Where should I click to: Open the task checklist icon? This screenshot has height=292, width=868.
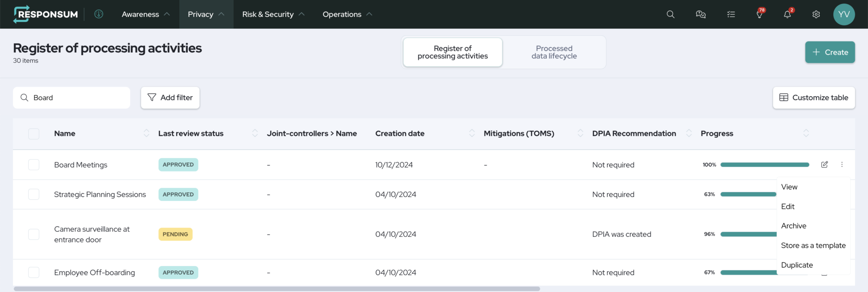(x=731, y=14)
